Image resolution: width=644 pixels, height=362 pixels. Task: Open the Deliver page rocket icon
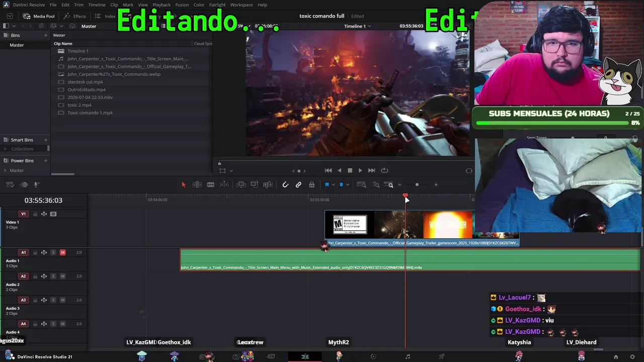(x=441, y=357)
